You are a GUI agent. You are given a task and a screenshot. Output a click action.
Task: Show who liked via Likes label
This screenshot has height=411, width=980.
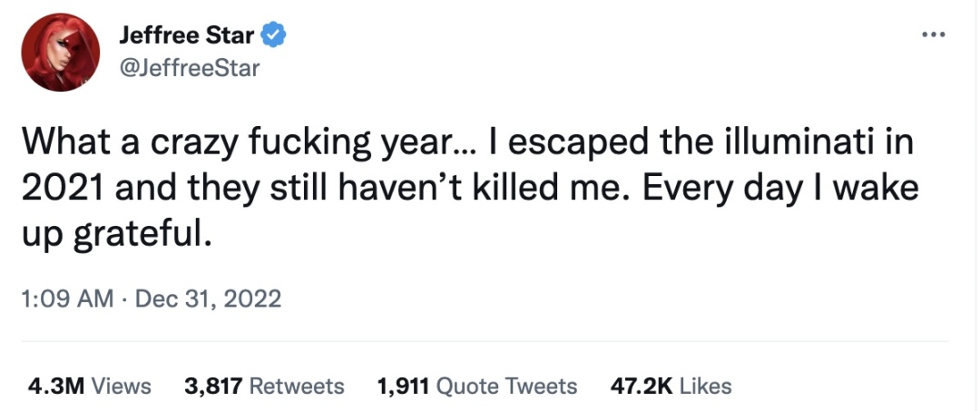705,386
